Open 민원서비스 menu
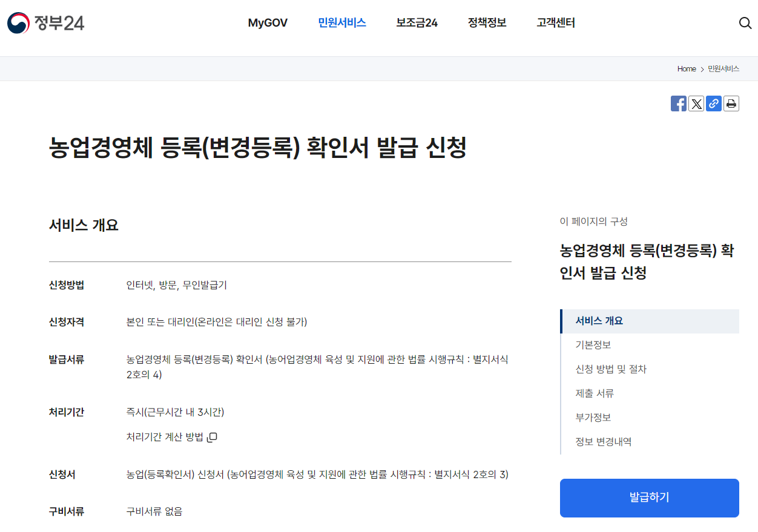758x532 pixels. (342, 23)
